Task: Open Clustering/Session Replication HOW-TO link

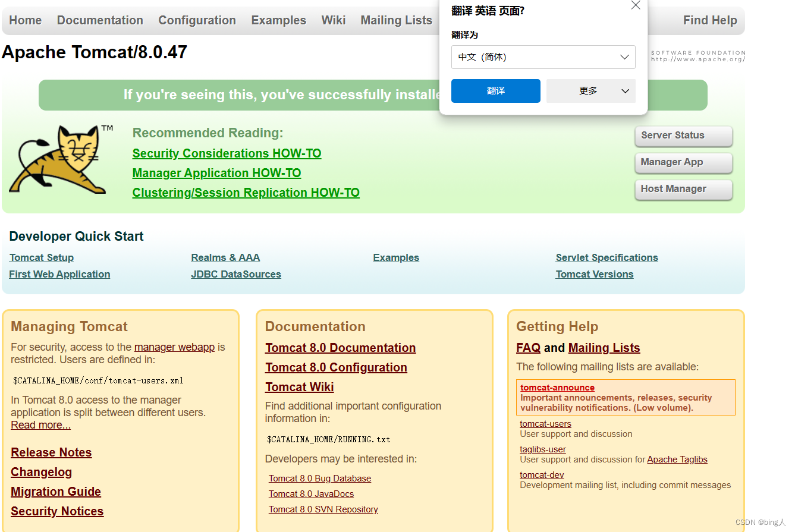Action: click(x=246, y=193)
